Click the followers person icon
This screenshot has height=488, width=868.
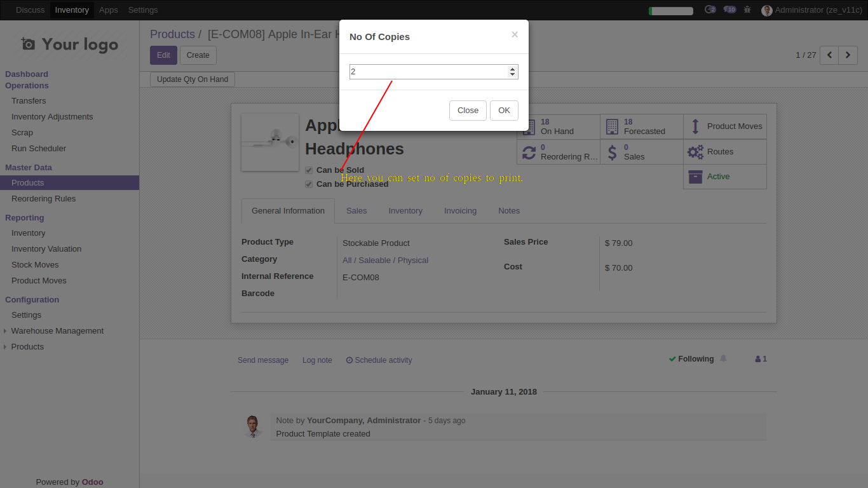pos(758,359)
